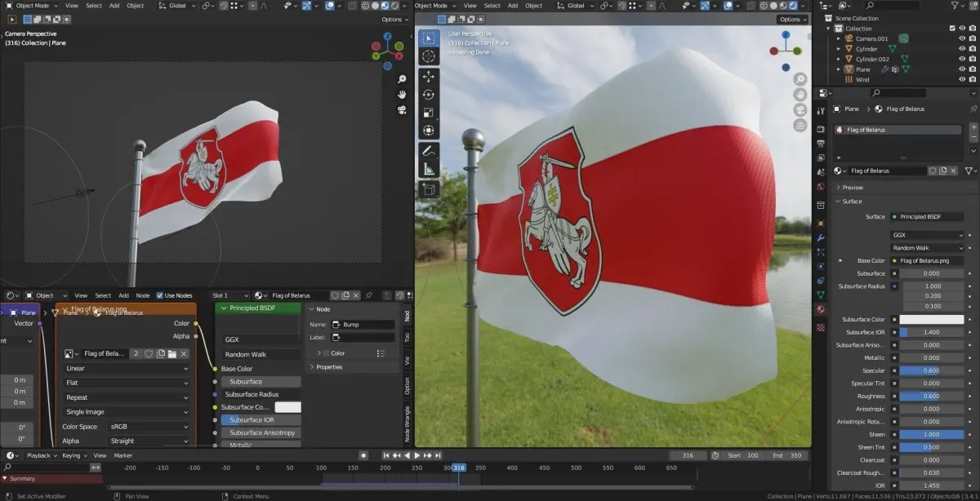Screen dimensions: 980x501
Task: Select the Add Cube tool in right viewport
Action: click(429, 189)
